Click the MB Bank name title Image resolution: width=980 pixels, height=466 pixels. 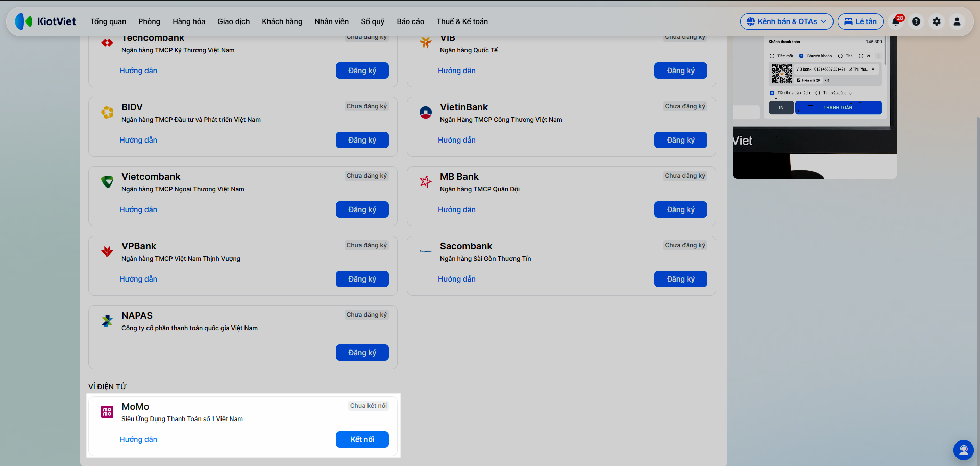pyautogui.click(x=459, y=177)
